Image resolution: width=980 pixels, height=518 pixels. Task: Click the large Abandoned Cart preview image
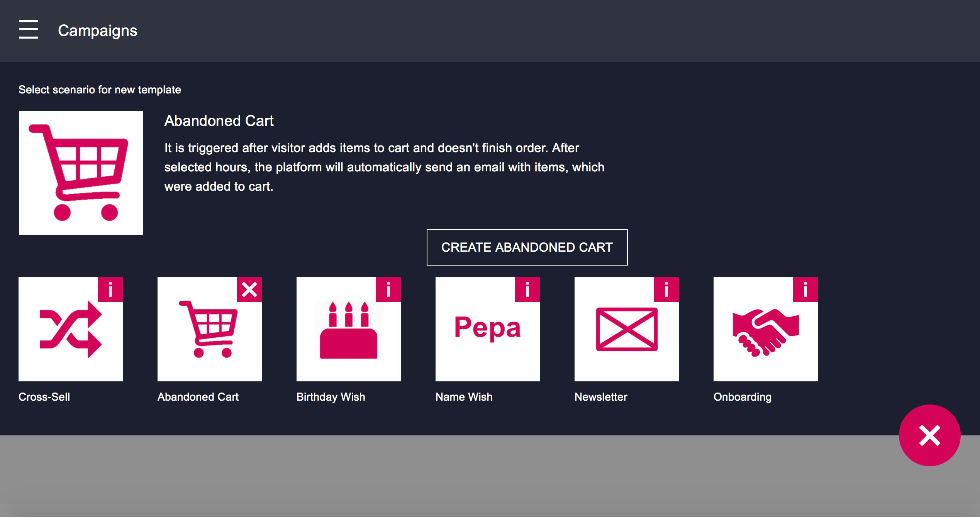(x=81, y=173)
